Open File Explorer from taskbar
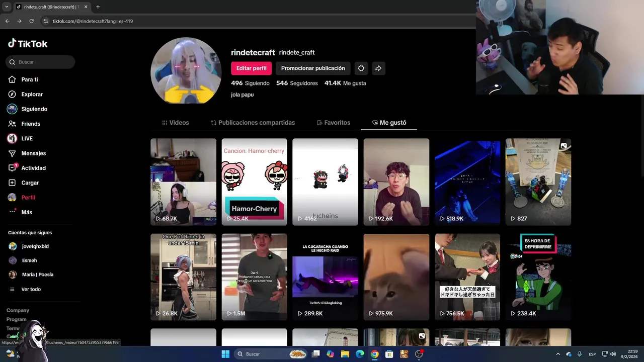Image resolution: width=644 pixels, height=362 pixels. click(345, 354)
